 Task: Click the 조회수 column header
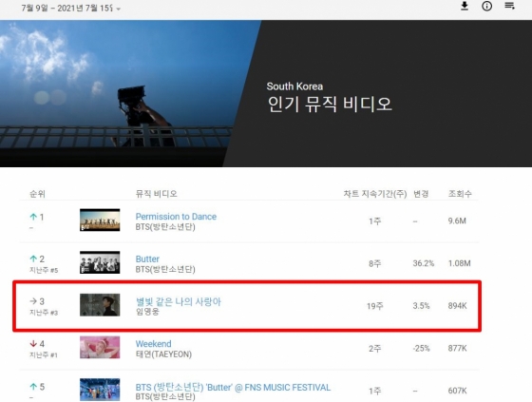[x=460, y=194]
